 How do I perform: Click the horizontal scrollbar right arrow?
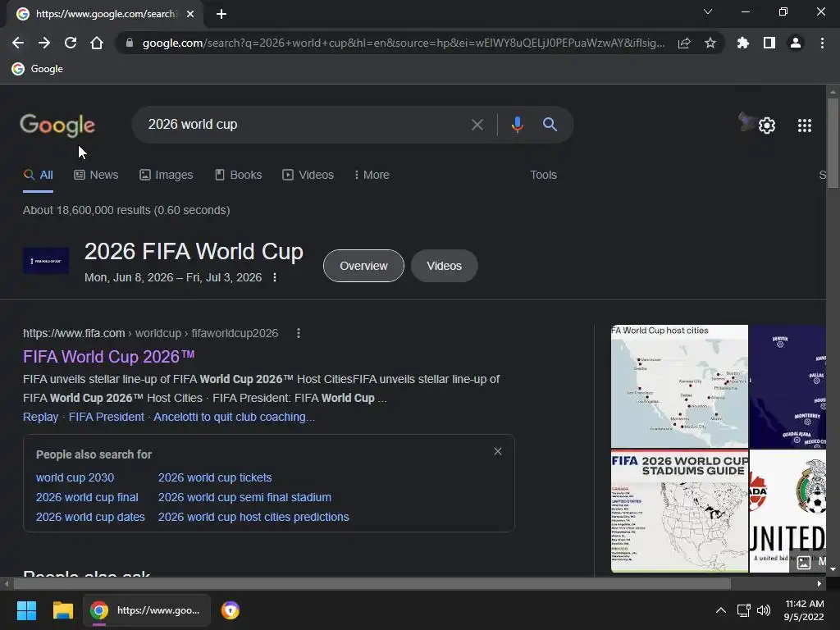(x=819, y=583)
